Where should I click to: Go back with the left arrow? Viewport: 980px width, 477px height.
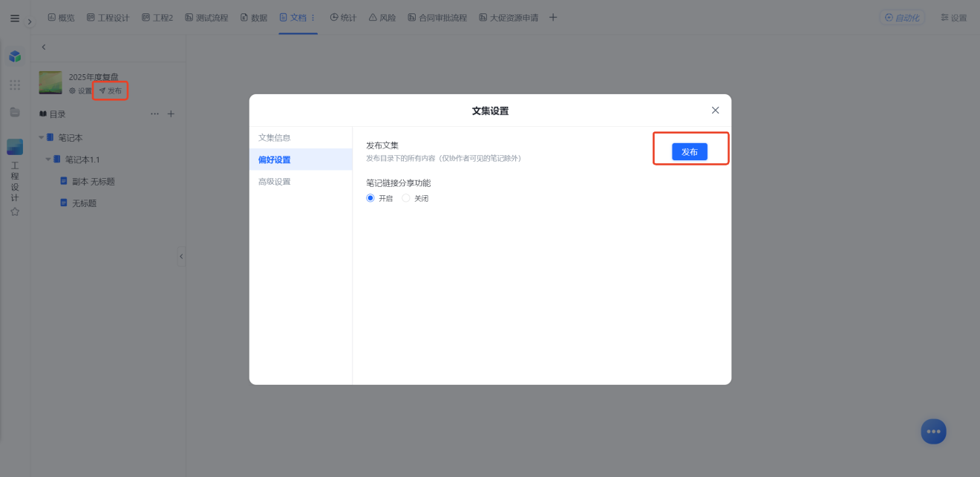click(44, 47)
